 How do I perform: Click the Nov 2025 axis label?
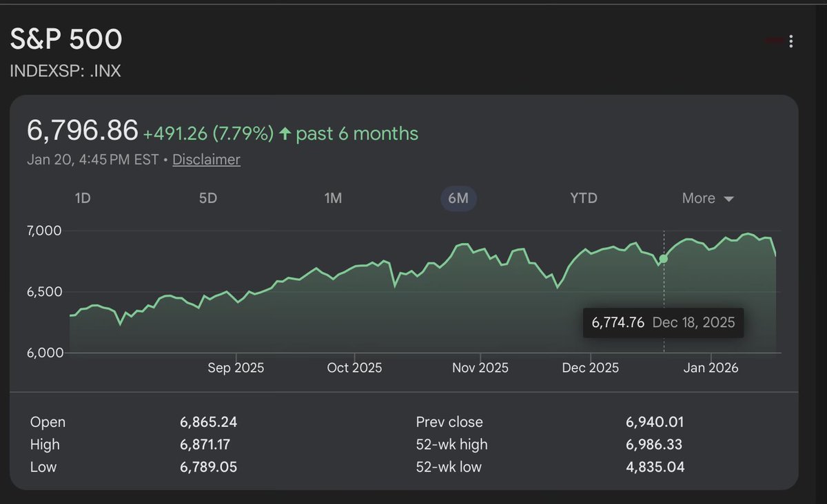point(480,368)
